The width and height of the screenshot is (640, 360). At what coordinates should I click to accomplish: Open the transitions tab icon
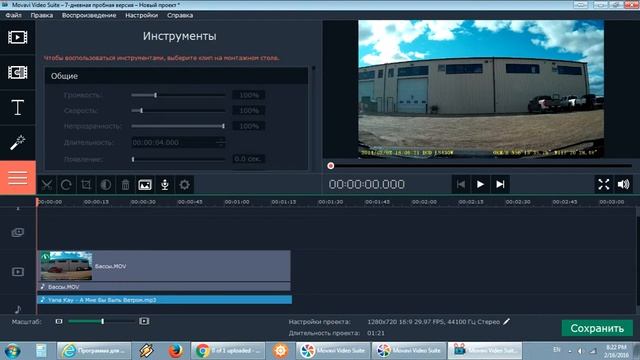click(18, 72)
